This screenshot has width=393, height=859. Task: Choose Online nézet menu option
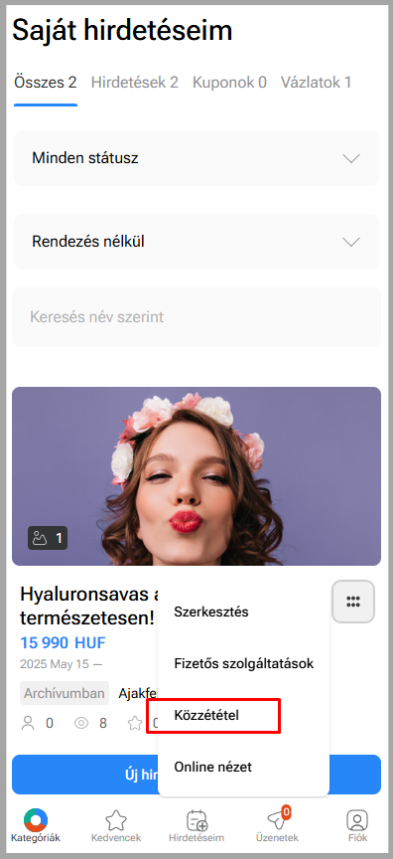213,766
